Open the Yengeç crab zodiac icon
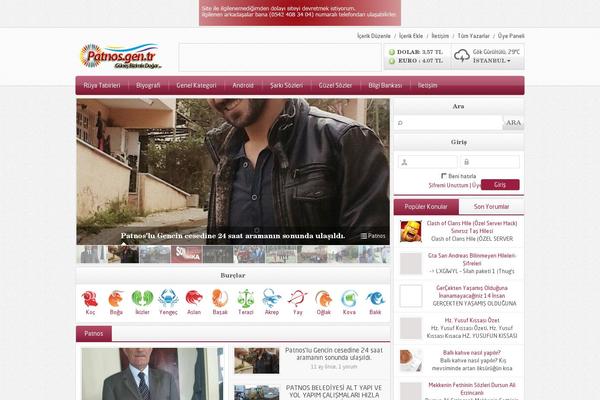This screenshot has width=600, height=400. pyautogui.click(x=168, y=298)
